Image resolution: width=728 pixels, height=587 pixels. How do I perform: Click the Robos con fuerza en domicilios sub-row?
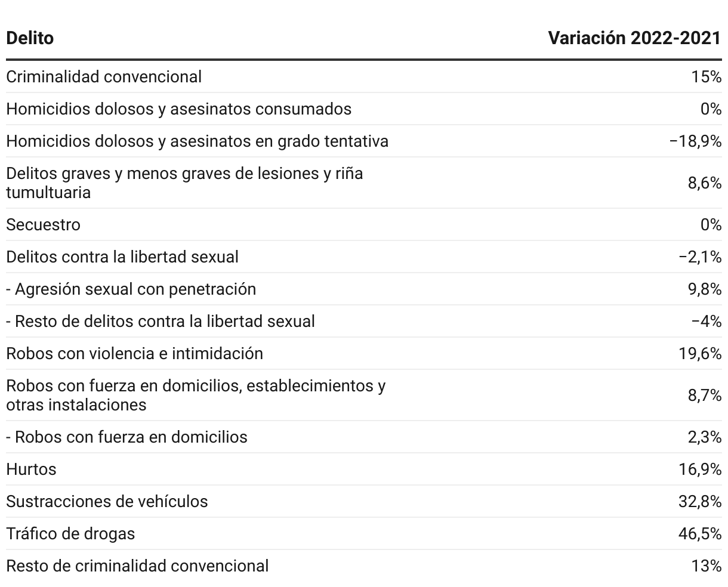pyautogui.click(x=364, y=437)
